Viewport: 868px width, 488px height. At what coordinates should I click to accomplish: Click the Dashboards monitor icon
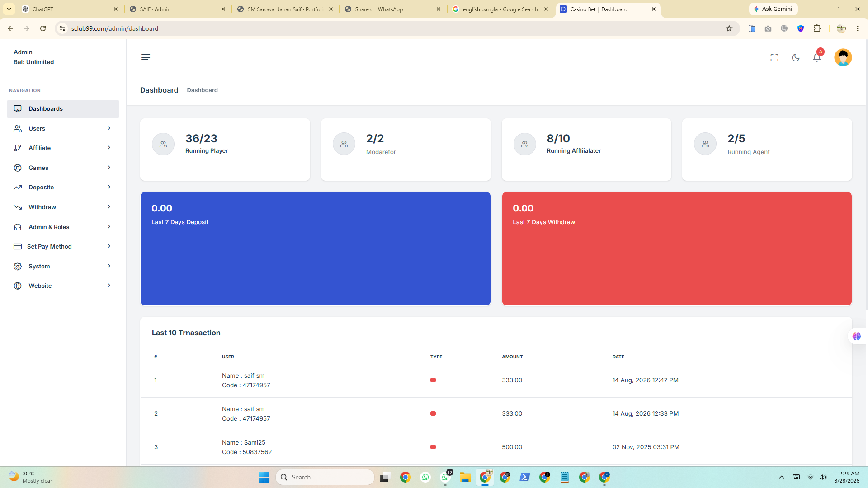(x=18, y=109)
